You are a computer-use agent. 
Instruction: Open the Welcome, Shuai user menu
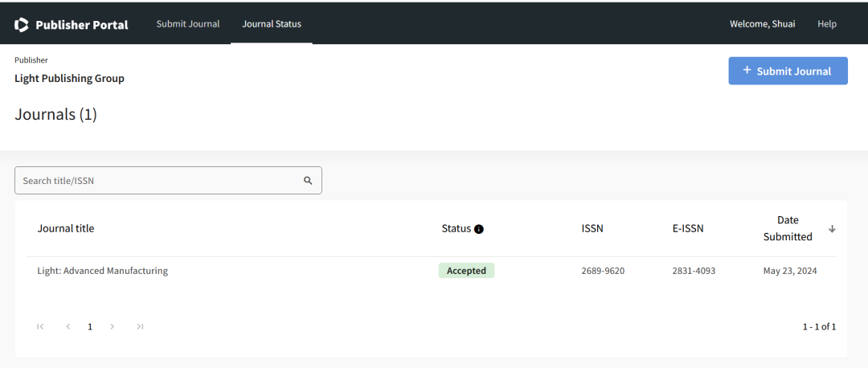coord(762,24)
